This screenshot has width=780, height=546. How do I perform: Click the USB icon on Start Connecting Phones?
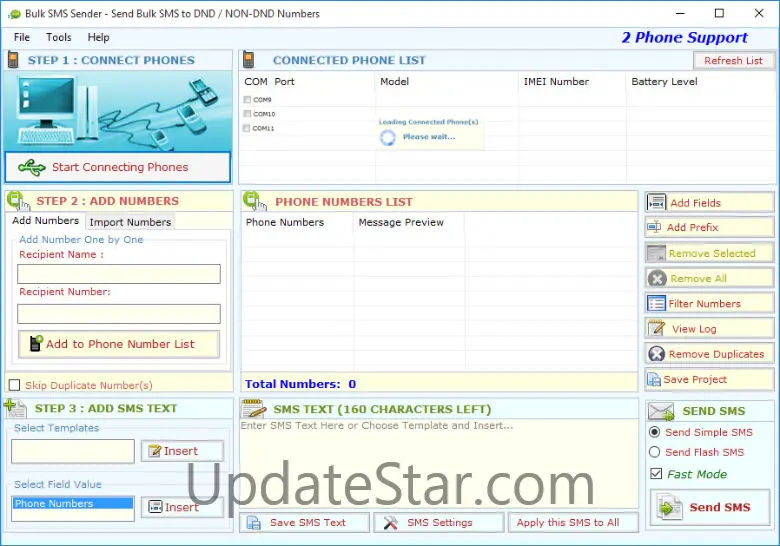click(x=32, y=168)
